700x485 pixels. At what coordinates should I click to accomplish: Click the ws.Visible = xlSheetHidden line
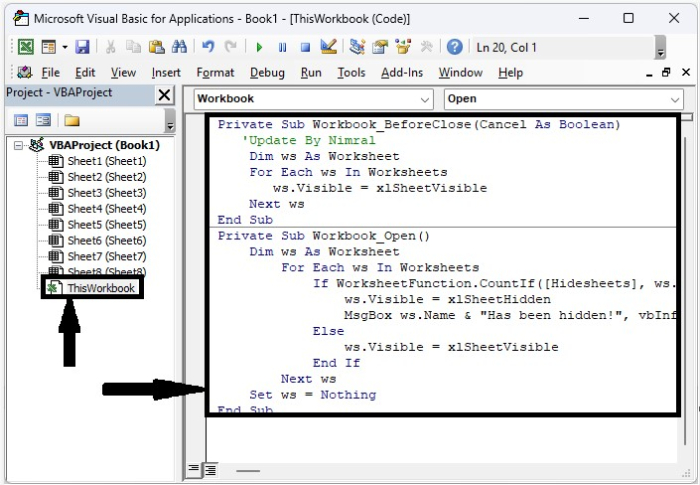tap(447, 299)
